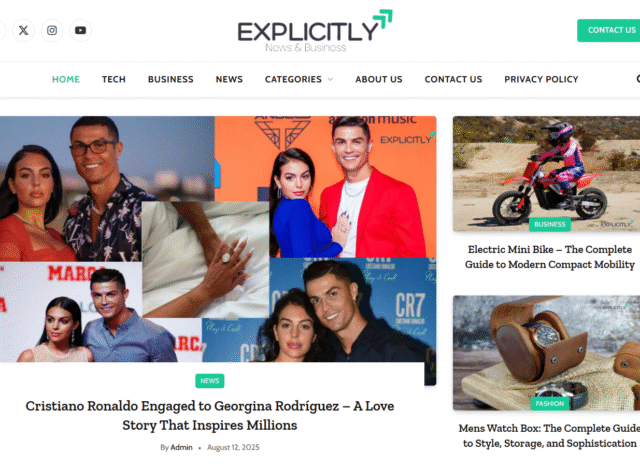Open the X (Twitter) social icon
This screenshot has height=466, width=640.
(x=23, y=30)
